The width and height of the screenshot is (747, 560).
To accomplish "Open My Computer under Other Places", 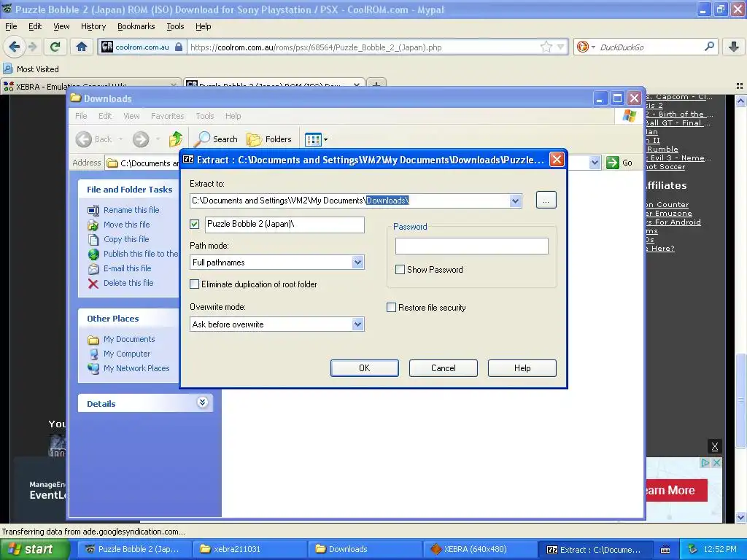I will coord(127,354).
